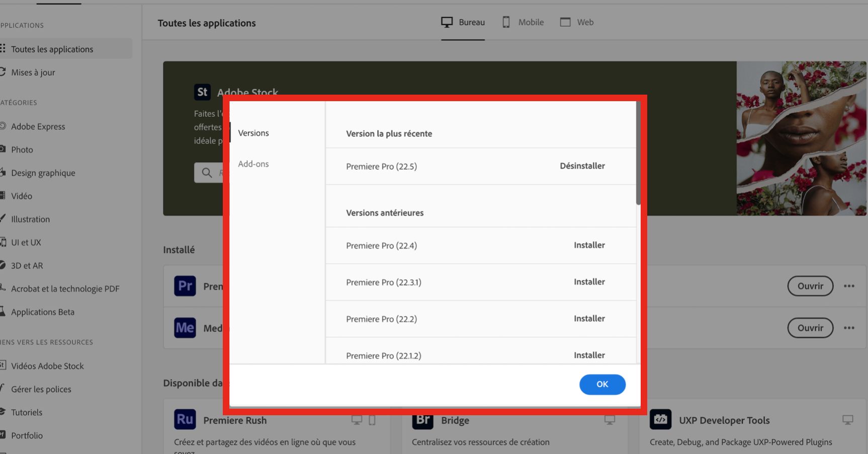
Task: Click the desktop icon on Bridge card
Action: pyautogui.click(x=610, y=420)
